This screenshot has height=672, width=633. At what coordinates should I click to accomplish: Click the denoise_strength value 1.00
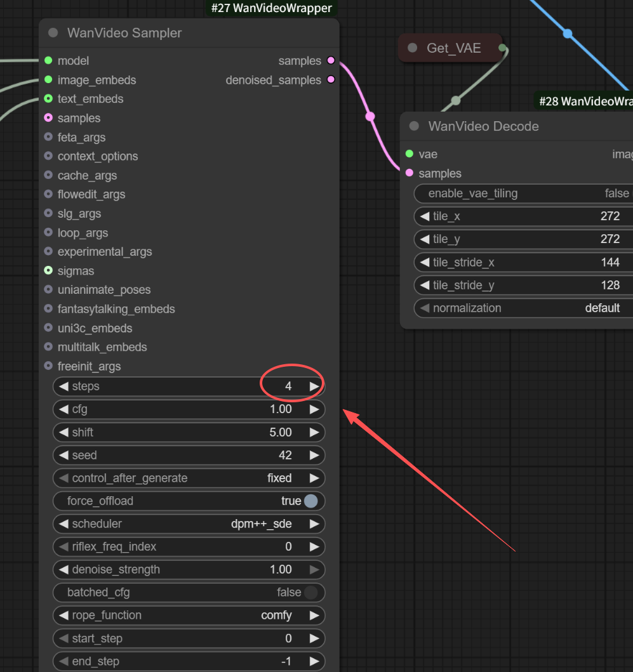pos(281,570)
